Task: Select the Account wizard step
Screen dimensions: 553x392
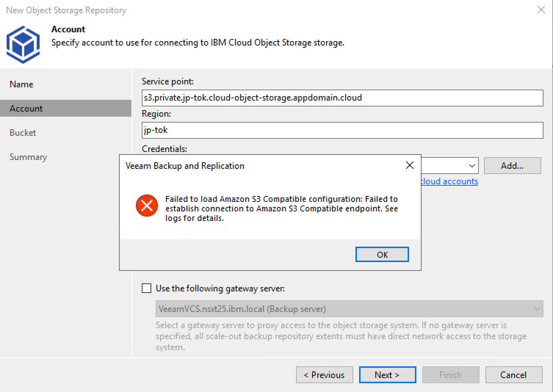Action: coord(26,108)
